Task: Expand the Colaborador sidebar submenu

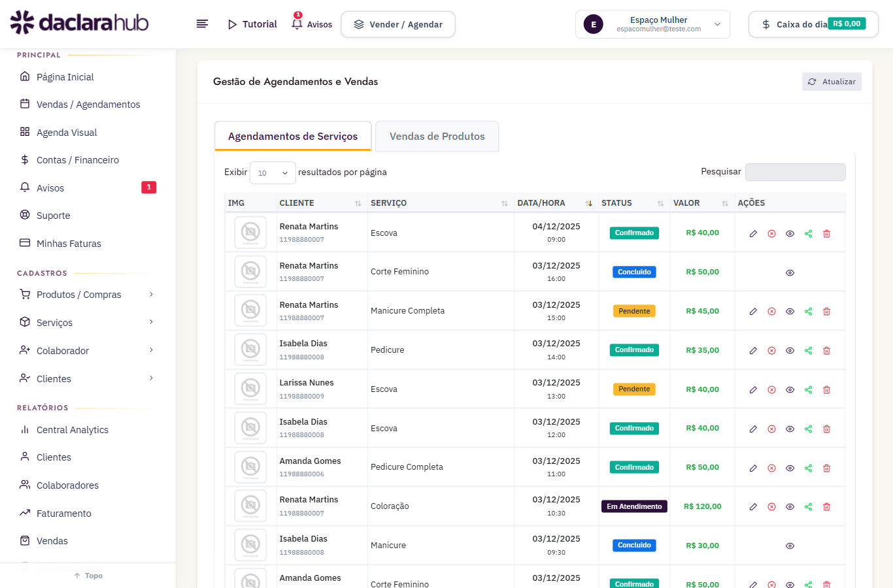Action: 88,351
